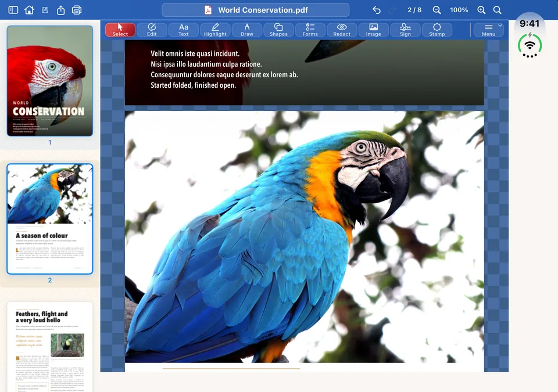
Task: Pick the Highlight tool
Action: click(215, 30)
